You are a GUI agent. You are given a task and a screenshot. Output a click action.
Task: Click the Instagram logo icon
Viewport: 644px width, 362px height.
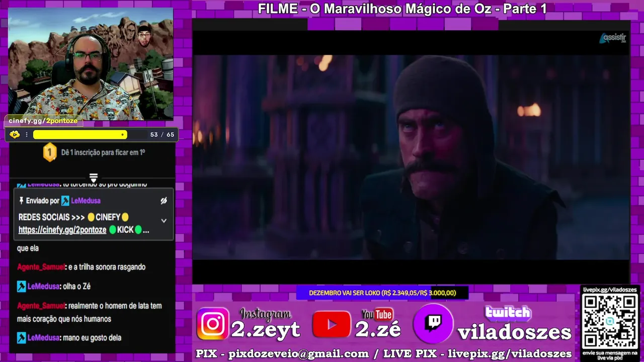click(x=213, y=324)
